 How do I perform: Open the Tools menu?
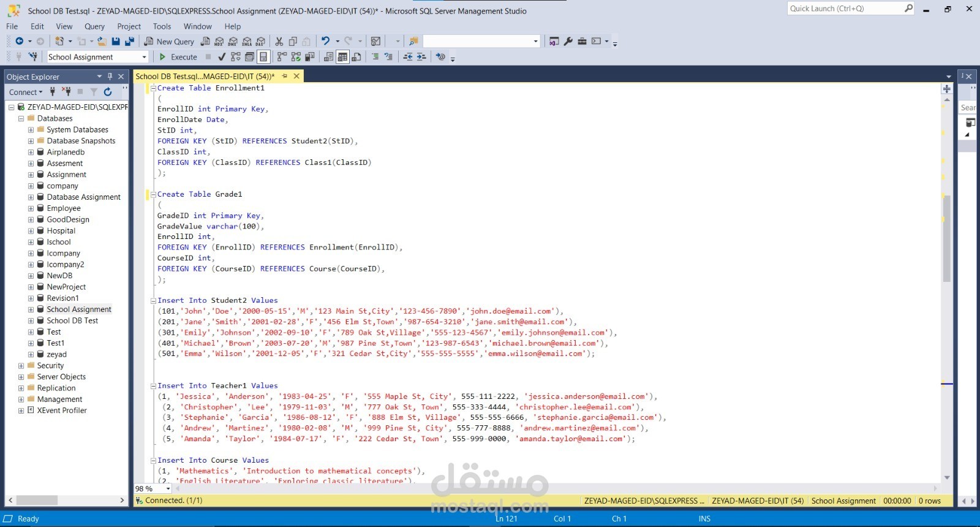click(162, 26)
